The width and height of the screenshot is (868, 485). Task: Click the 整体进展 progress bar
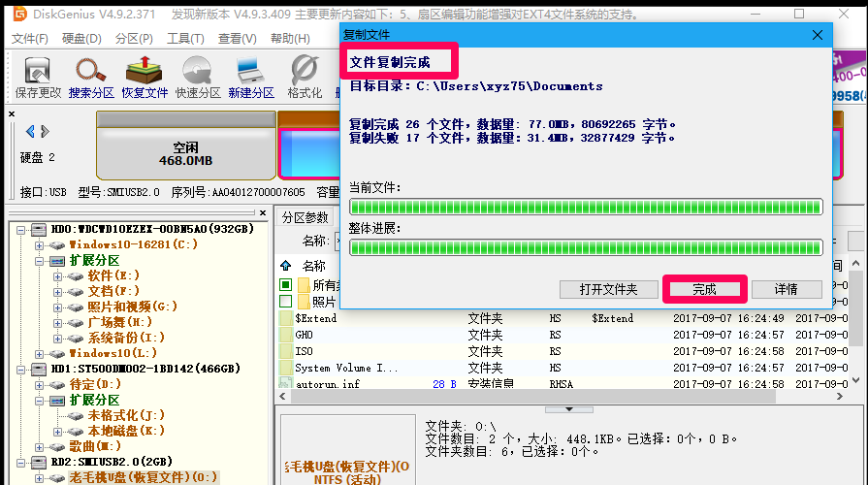[x=586, y=247]
